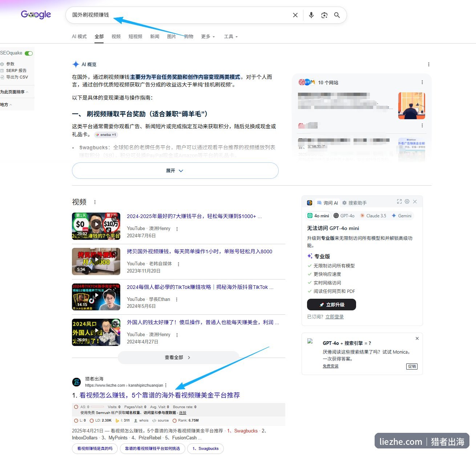Open video 外国人的钱太好赚了 title link
The width and height of the screenshot is (476, 455).
pos(203,322)
